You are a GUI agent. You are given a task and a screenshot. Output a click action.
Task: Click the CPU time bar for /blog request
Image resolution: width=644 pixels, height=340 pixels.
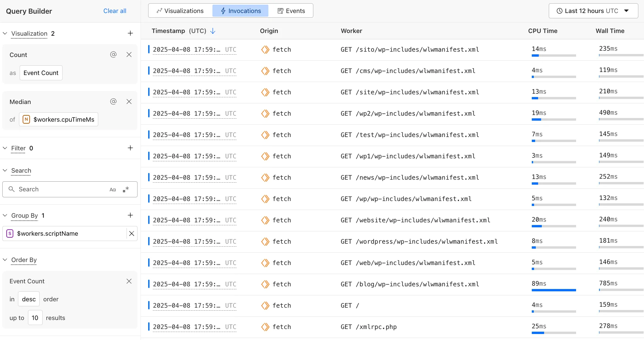click(x=553, y=290)
